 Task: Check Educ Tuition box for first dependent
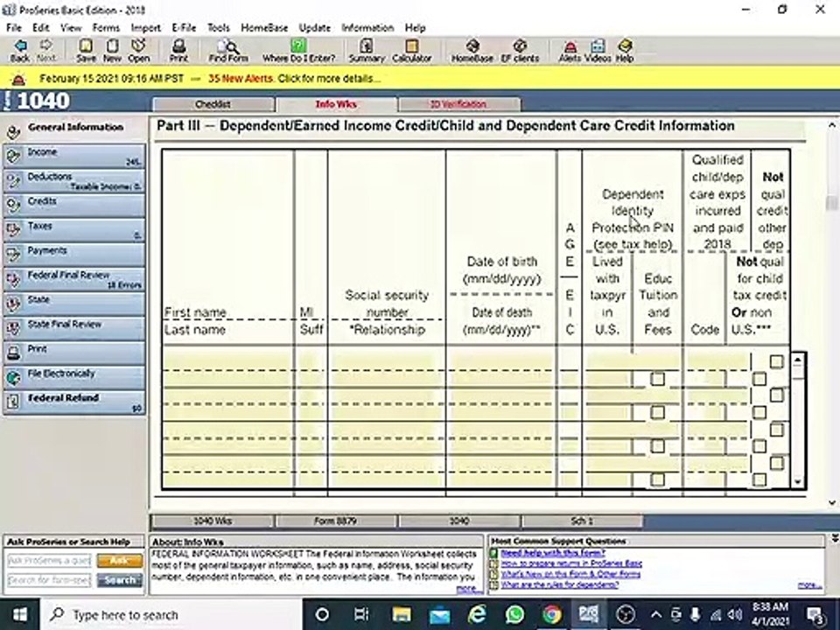(x=657, y=379)
